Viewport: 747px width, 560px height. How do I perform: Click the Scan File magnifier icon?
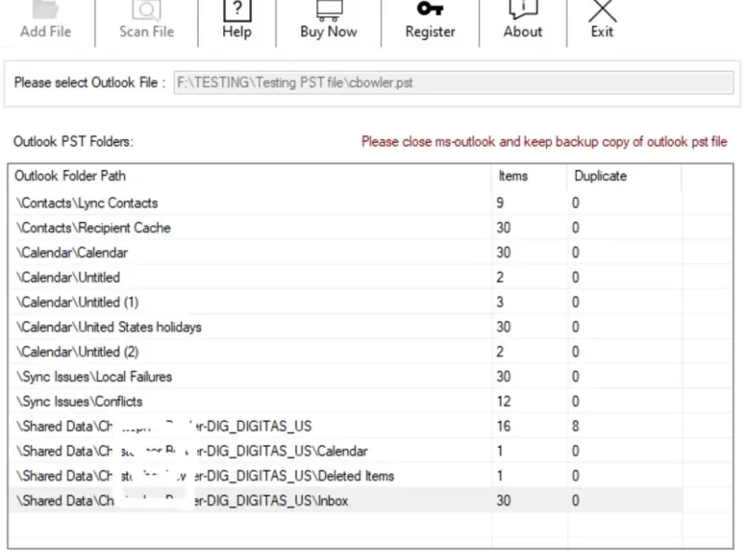[x=147, y=10]
